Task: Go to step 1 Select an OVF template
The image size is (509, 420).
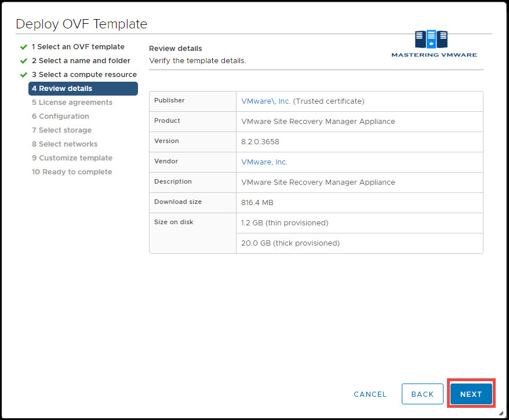Action: click(x=78, y=47)
